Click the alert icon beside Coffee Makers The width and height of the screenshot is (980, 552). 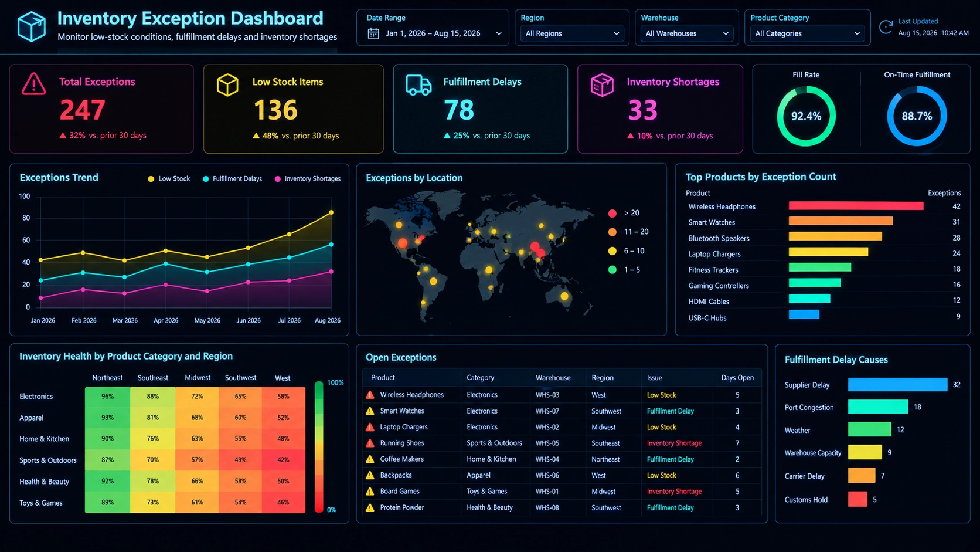370,459
